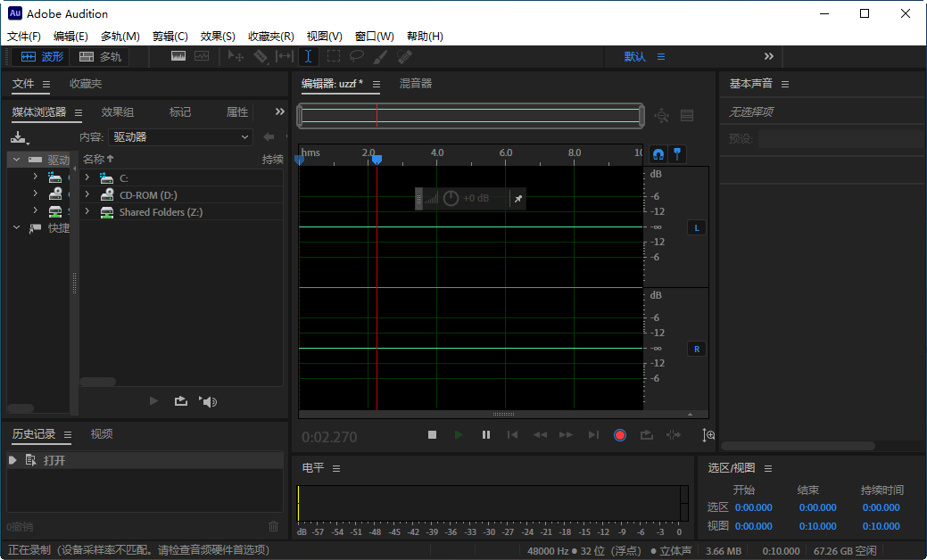Enable the L channel button
927x560 pixels.
696,227
